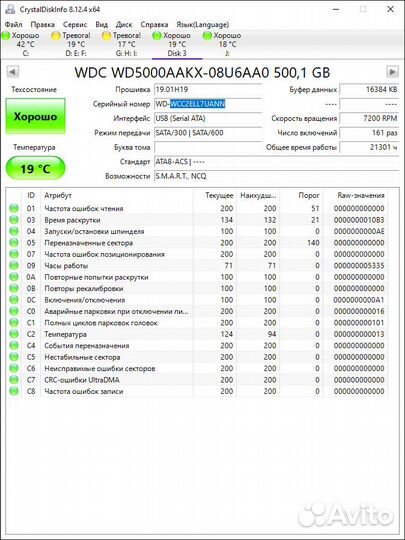Click status icon for События переназначения
Image resolution: width=405 pixels, height=540 pixels.
click(14, 345)
